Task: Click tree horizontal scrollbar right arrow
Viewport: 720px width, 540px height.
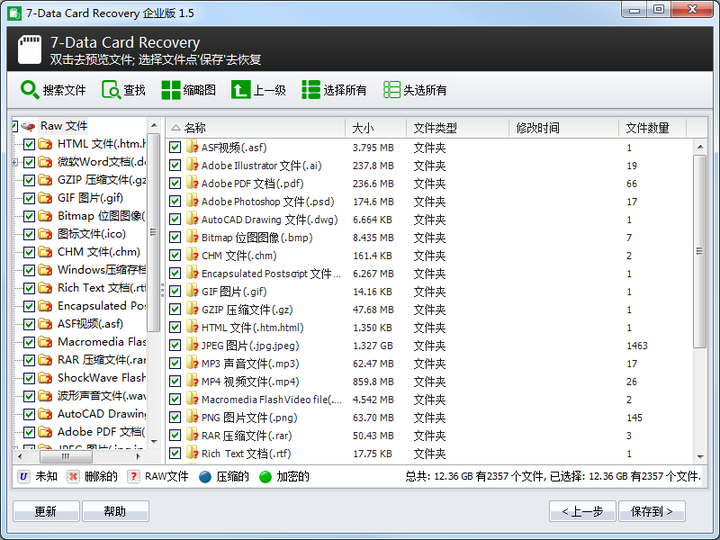Action: click(x=138, y=456)
